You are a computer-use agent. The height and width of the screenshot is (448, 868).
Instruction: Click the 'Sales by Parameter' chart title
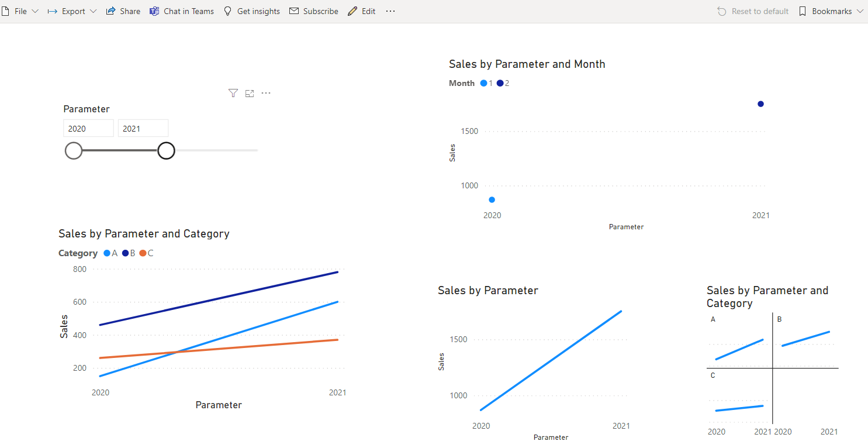pos(488,291)
